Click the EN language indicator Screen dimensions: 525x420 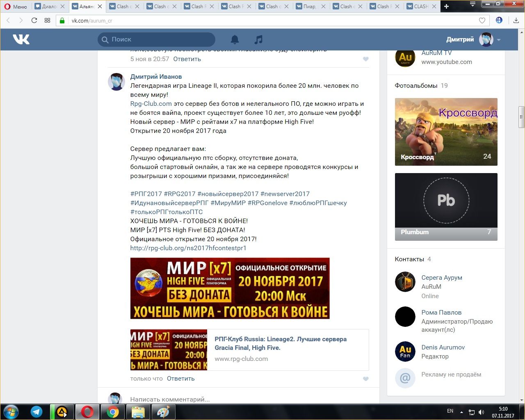450,411
